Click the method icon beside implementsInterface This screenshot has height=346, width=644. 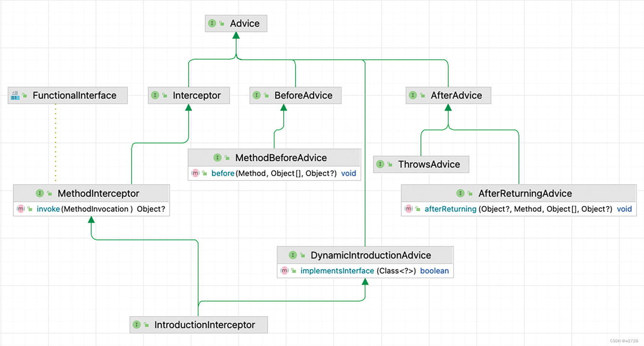[285, 271]
